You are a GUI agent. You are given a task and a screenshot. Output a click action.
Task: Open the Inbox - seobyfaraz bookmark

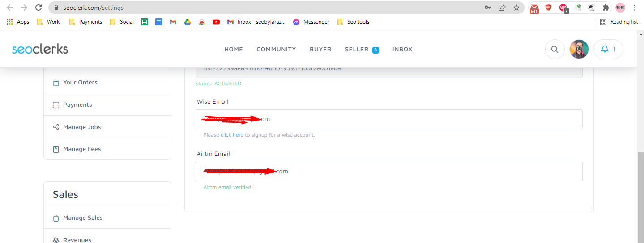tap(256, 22)
